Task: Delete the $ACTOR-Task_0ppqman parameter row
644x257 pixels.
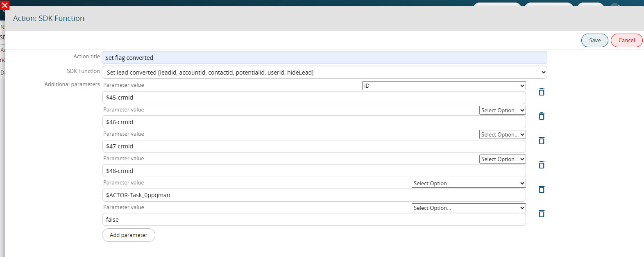Action: click(x=542, y=189)
